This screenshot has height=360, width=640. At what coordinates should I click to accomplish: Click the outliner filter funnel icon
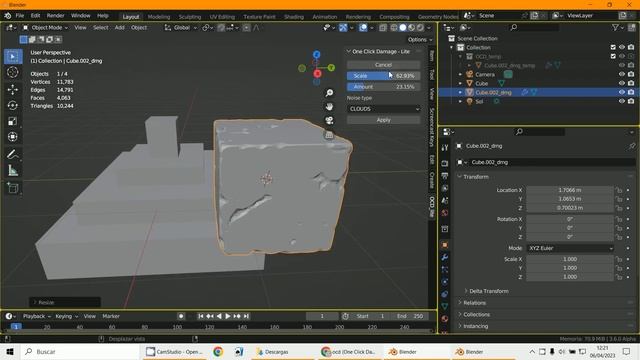click(x=615, y=27)
